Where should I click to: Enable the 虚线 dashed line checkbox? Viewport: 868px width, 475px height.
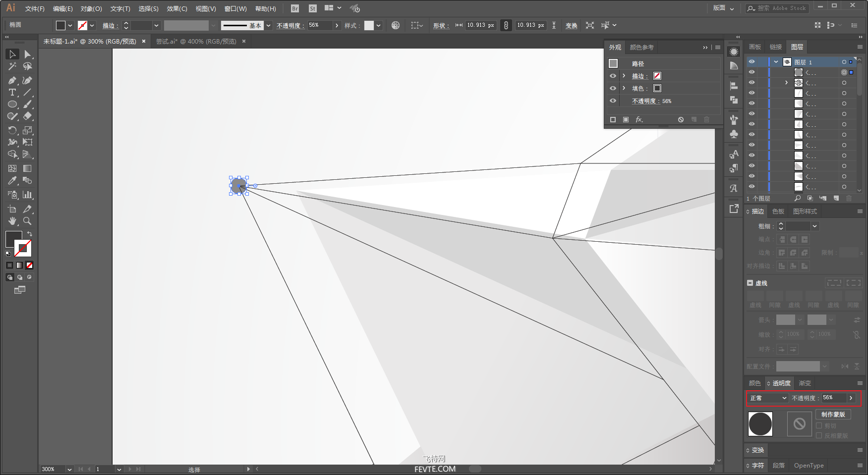point(750,283)
